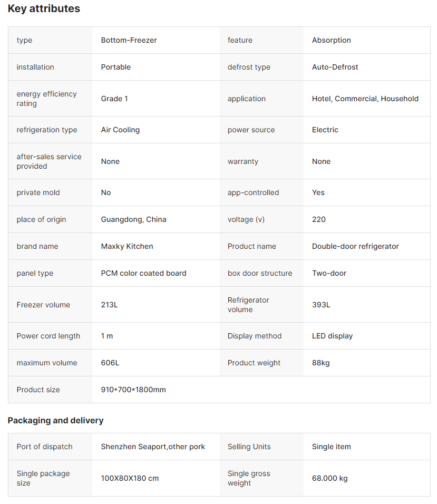Viewport: 437px width, 504px height.
Task: Click the 606L maximum volume value
Action: pyautogui.click(x=110, y=363)
